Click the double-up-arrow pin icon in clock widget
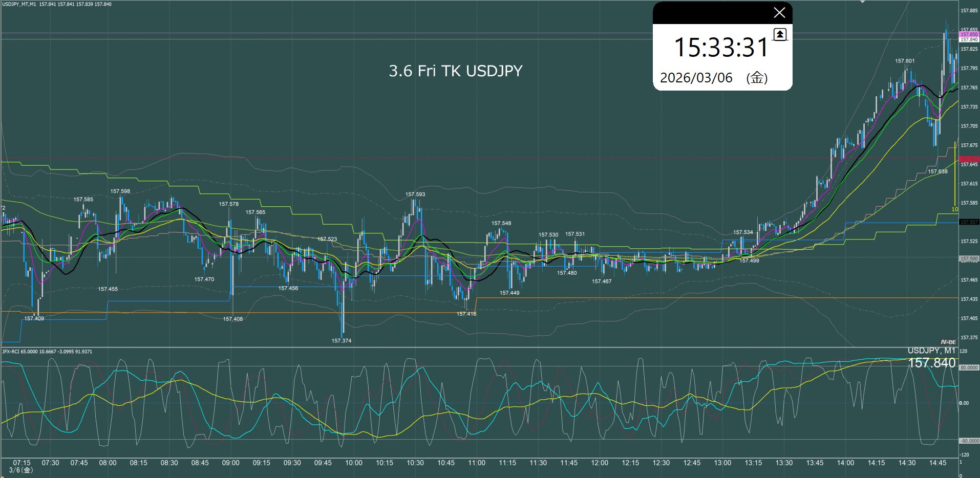 click(779, 34)
